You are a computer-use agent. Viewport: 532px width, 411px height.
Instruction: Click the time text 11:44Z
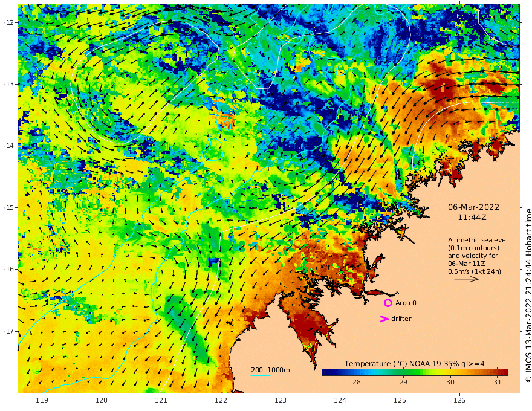click(472, 218)
